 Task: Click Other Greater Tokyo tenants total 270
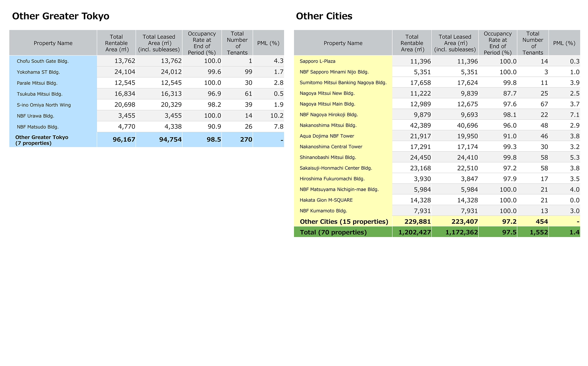point(246,140)
